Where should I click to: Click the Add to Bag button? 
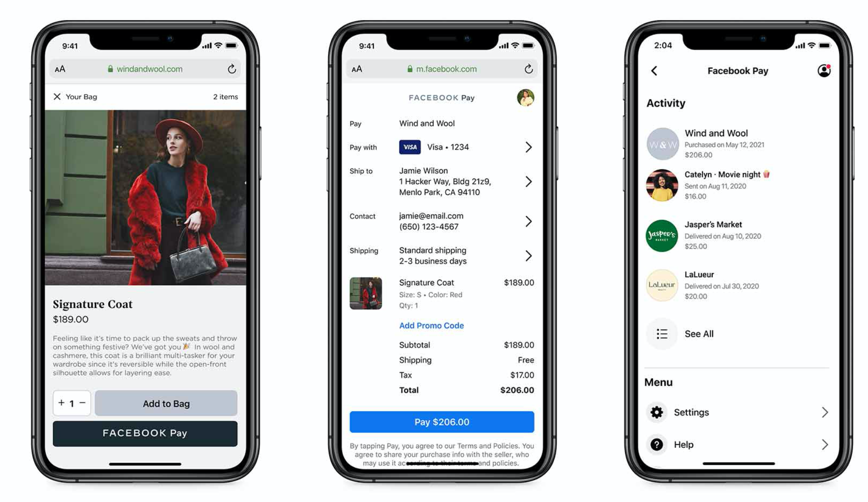click(166, 403)
